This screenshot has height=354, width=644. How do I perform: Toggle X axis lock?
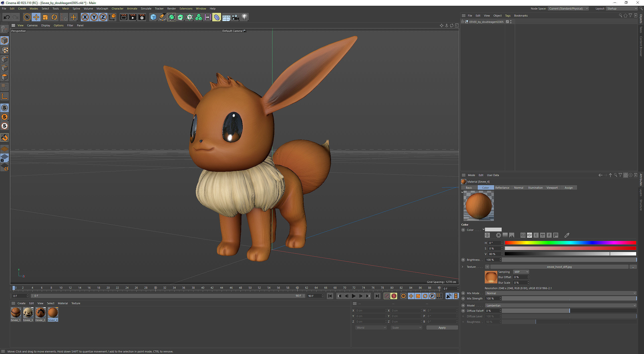pyautogui.click(x=85, y=17)
